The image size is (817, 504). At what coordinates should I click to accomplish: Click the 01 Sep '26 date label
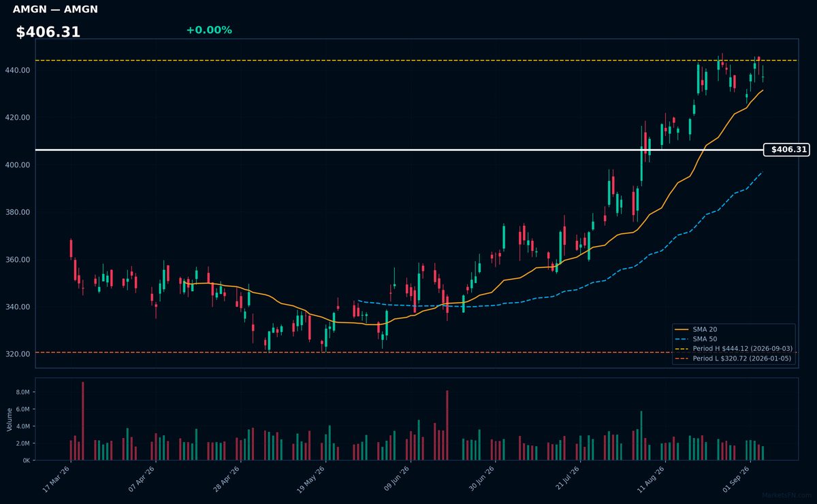pyautogui.click(x=736, y=479)
